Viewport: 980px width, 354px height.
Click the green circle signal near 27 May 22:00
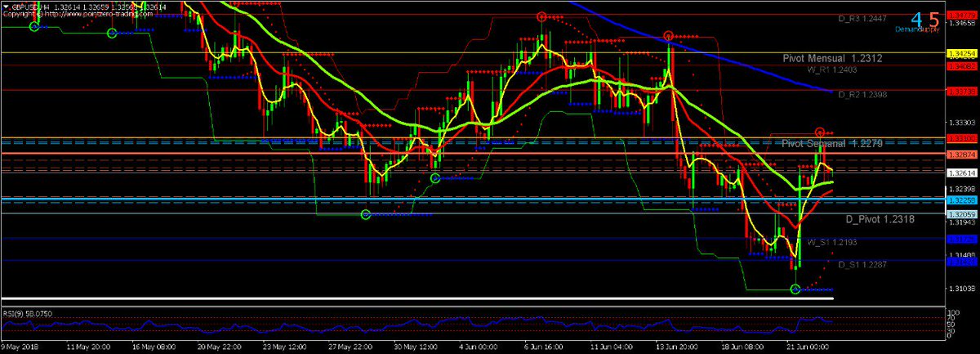point(366,215)
